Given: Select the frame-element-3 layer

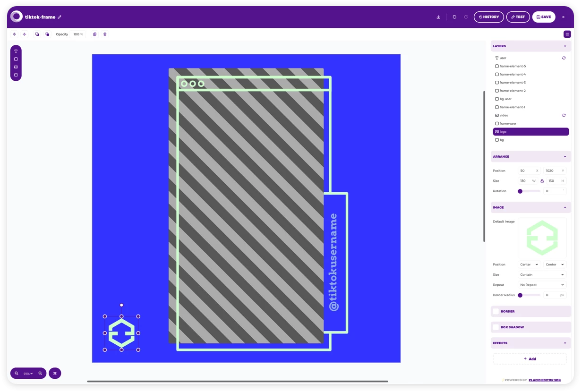Looking at the screenshot, I should 530,83.
